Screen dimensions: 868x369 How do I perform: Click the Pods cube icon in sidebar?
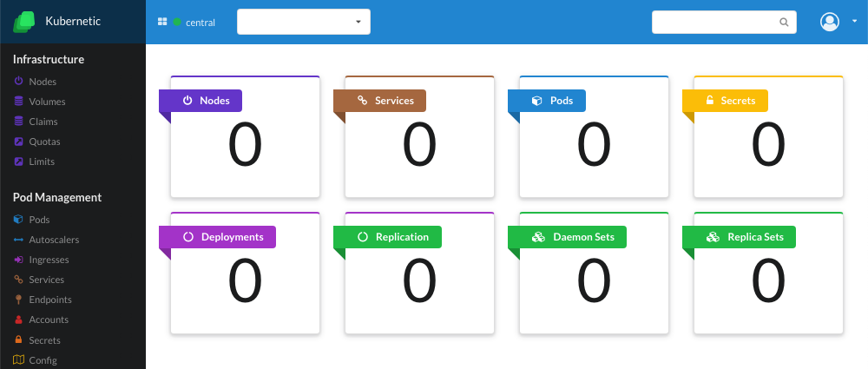pyautogui.click(x=19, y=220)
